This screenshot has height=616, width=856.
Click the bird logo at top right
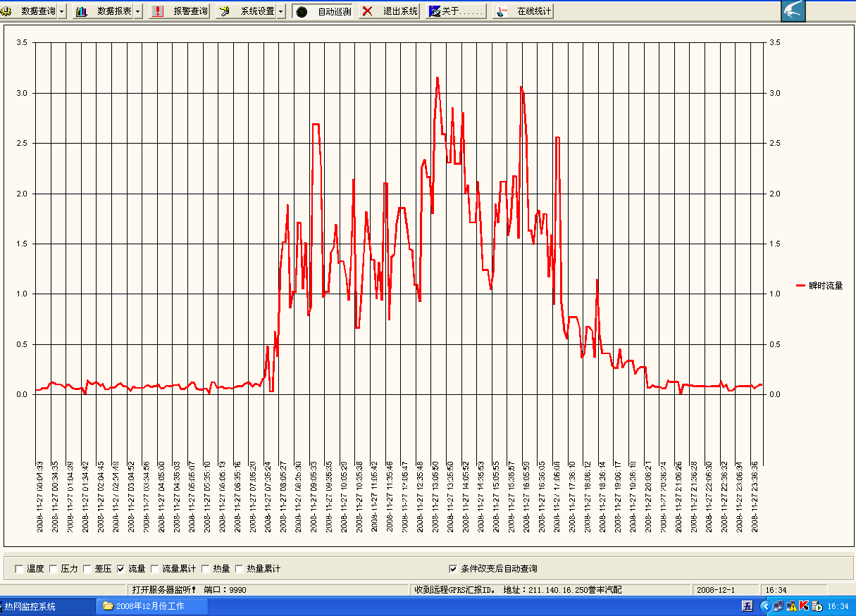[793, 11]
